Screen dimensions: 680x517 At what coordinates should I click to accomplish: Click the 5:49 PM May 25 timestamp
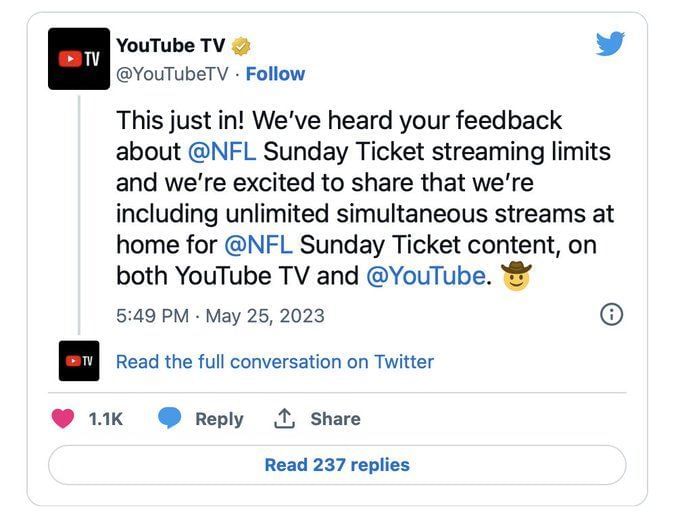(x=220, y=315)
